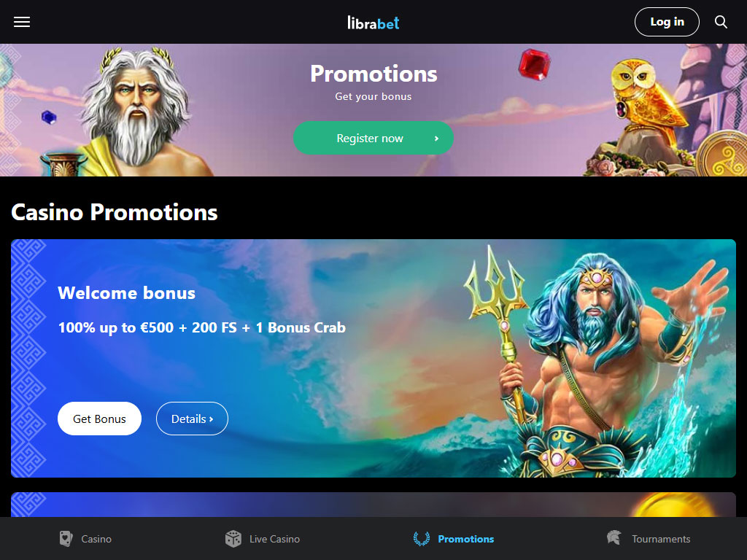Click the Log in button
The height and width of the screenshot is (560, 747).
pos(667,22)
